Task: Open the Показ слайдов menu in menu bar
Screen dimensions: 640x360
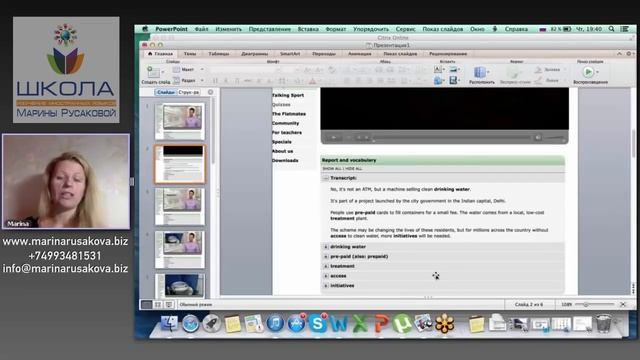Action: 442,29
